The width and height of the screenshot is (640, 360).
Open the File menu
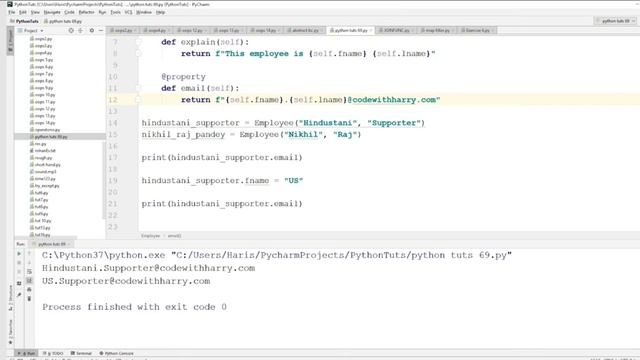tap(11, 12)
